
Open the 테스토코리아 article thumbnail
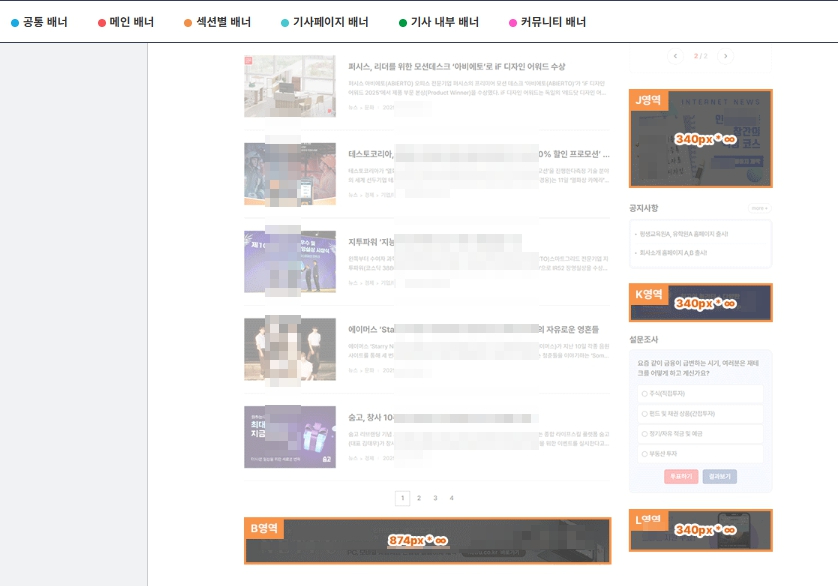pyautogui.click(x=290, y=174)
